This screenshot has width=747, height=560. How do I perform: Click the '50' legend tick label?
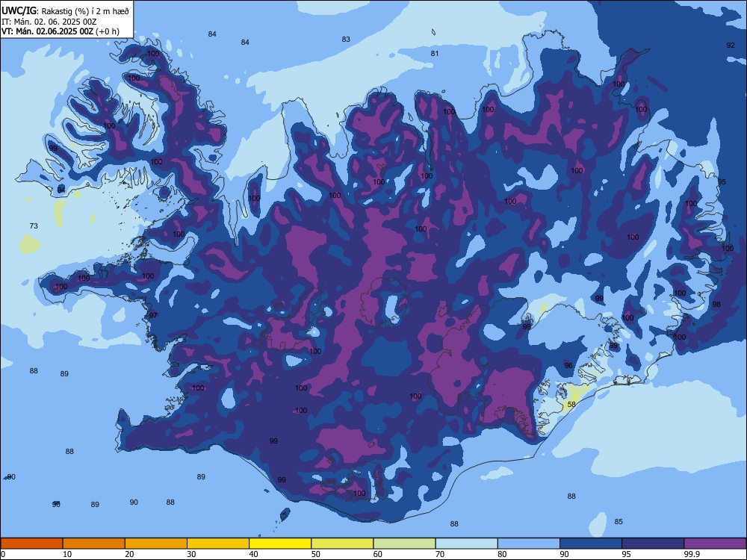coord(315,554)
